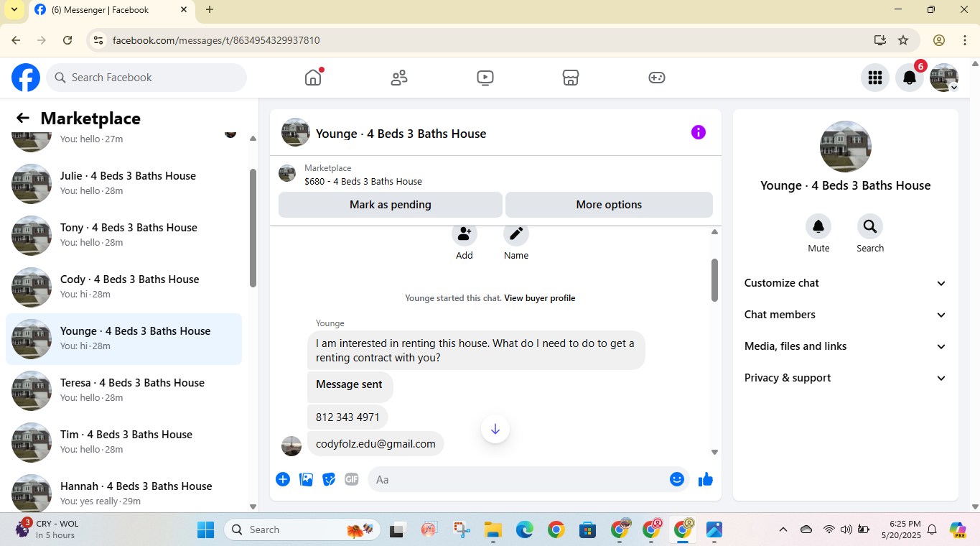Open Microsoft Store from taskbar
This screenshot has width=980, height=546.
click(x=587, y=530)
